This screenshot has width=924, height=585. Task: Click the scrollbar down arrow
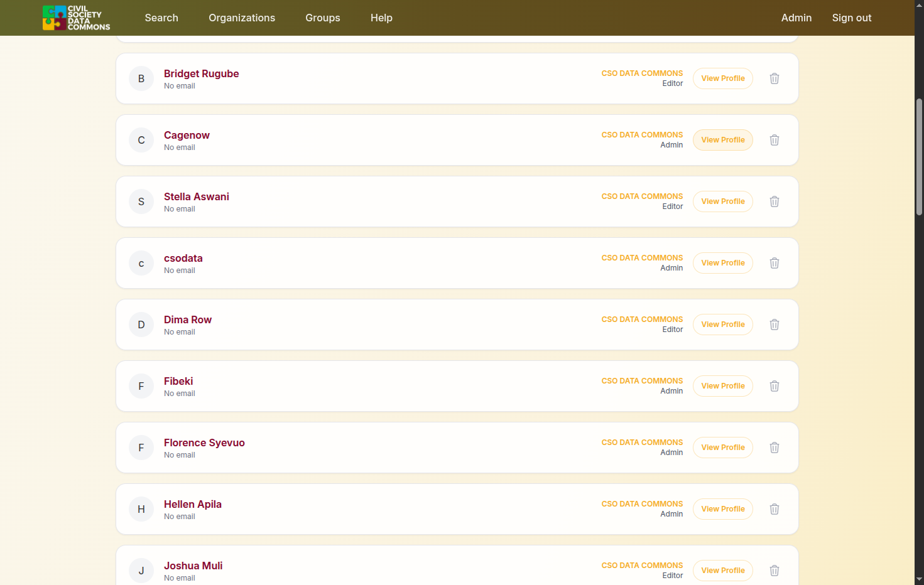click(920, 579)
